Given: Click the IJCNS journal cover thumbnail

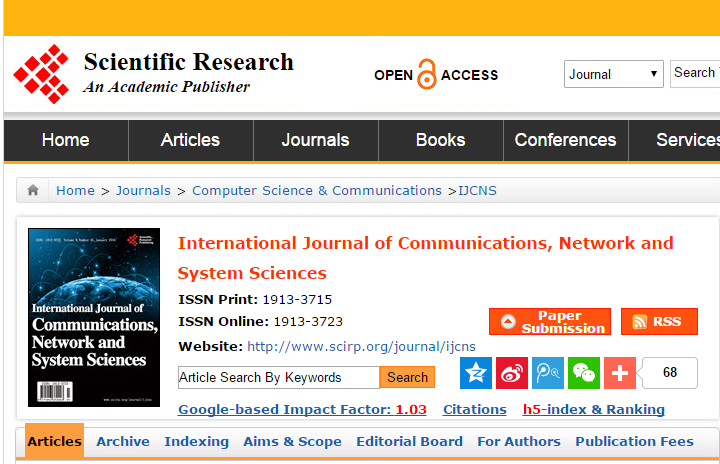Looking at the screenshot, I should coord(94,317).
